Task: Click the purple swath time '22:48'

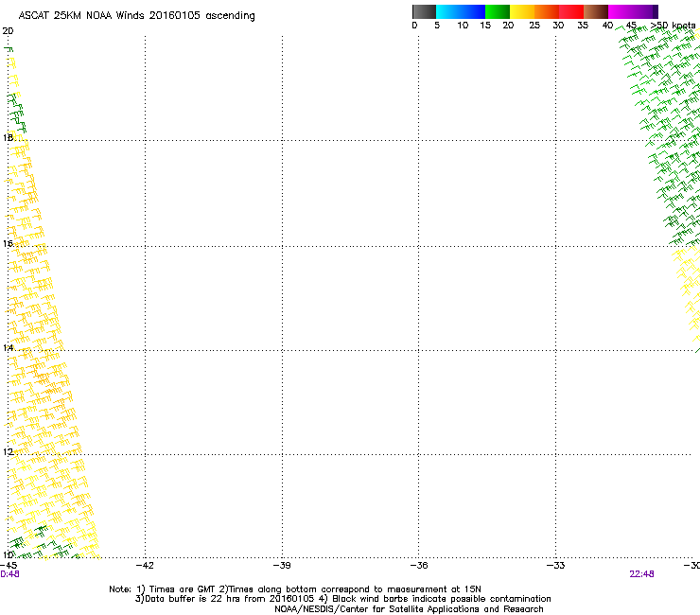Action: [x=641, y=574]
